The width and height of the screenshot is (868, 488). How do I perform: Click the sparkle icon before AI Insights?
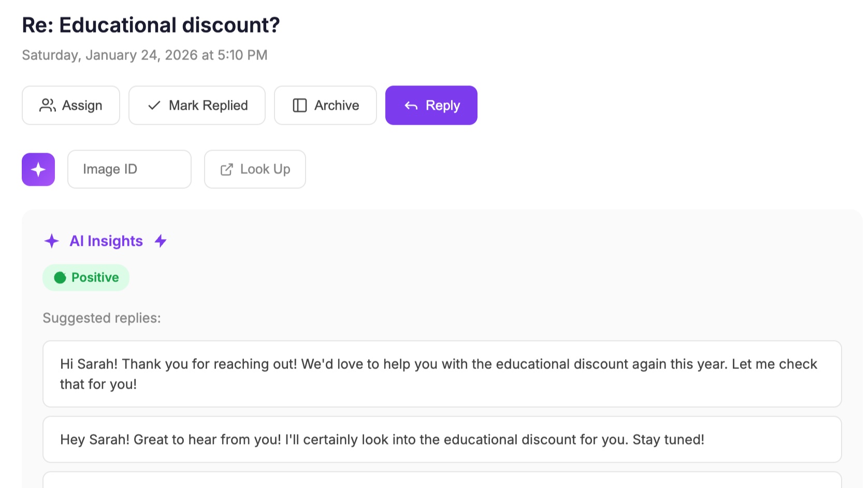pos(52,241)
